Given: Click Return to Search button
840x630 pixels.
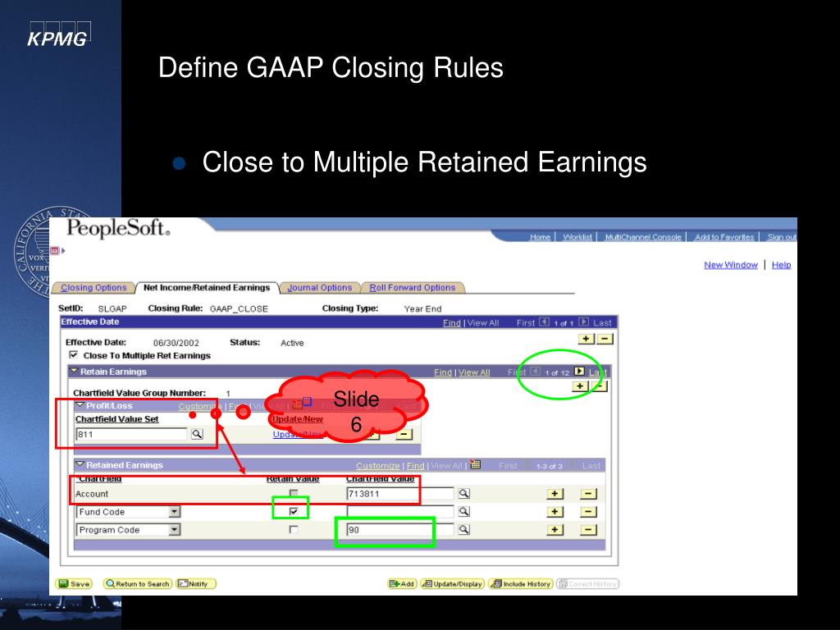Looking at the screenshot, I should pos(138,583).
